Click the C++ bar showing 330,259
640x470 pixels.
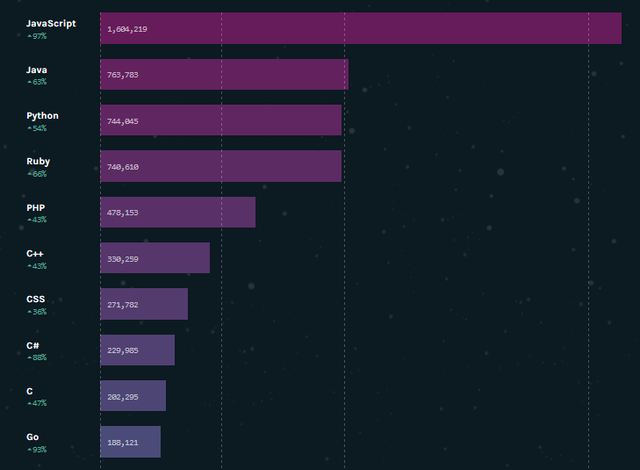pyautogui.click(x=155, y=258)
